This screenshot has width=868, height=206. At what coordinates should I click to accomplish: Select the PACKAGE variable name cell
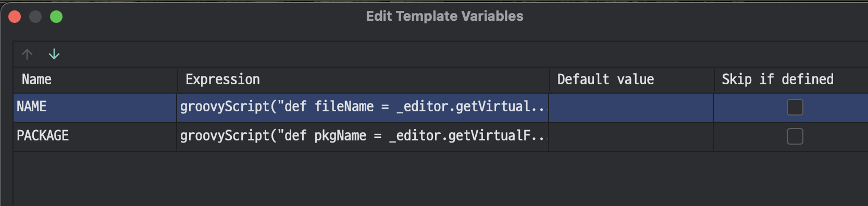[95, 136]
